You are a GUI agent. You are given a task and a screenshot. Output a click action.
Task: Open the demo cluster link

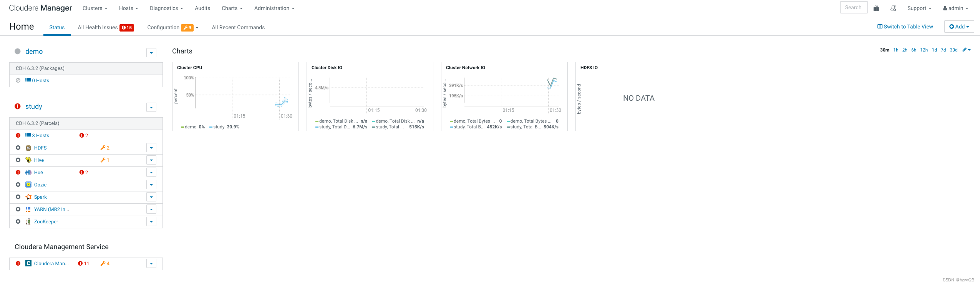point(34,52)
